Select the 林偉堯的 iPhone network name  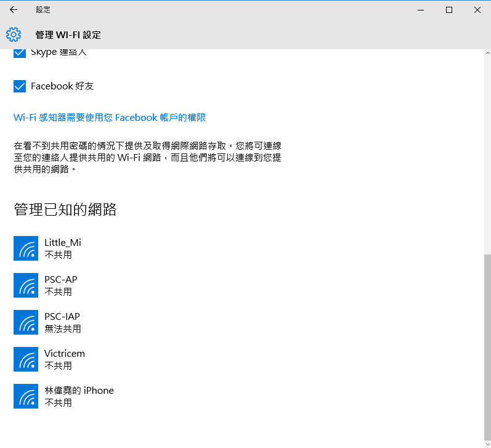point(79,391)
